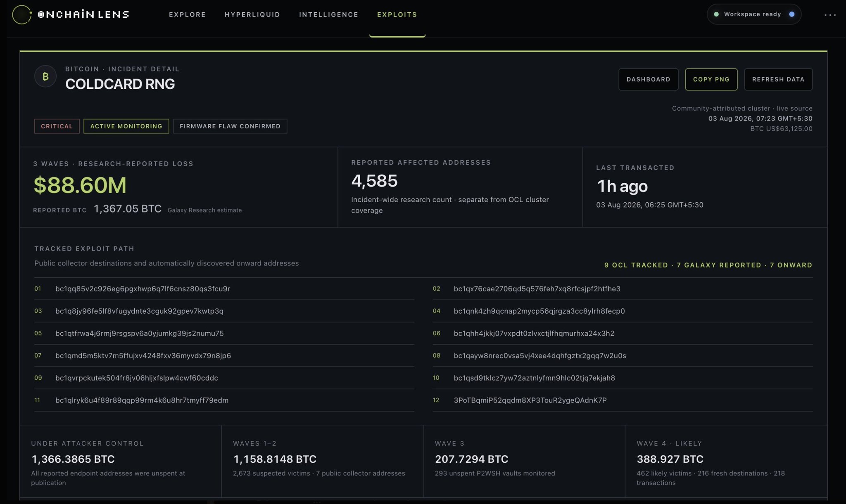Click the Refresh Data button
Image resolution: width=846 pixels, height=504 pixels.
pos(778,79)
